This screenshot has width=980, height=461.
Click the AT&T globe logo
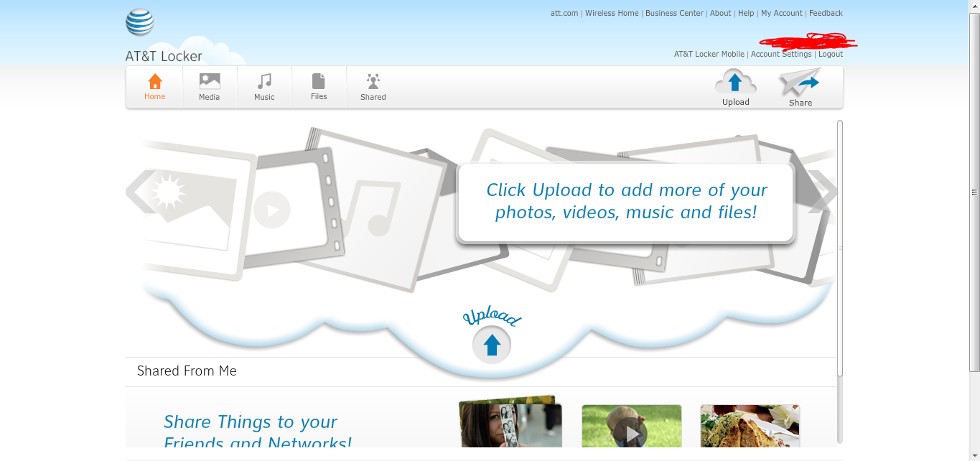tap(139, 22)
